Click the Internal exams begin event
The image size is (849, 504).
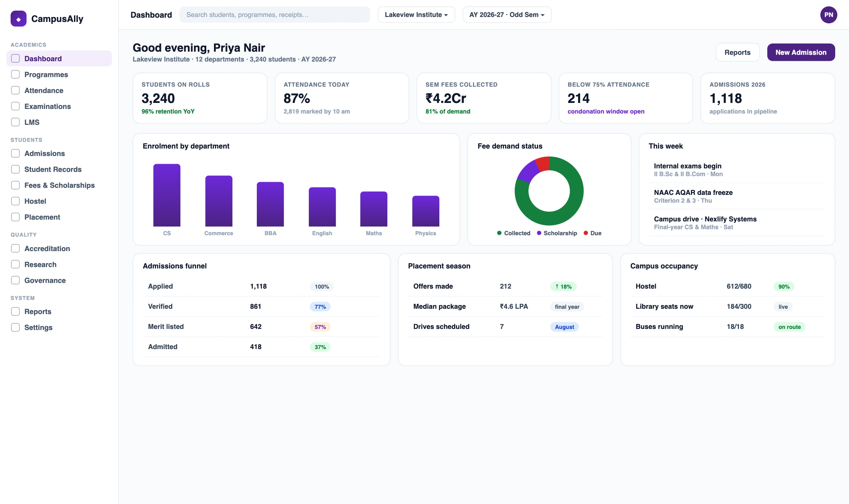coord(737,170)
